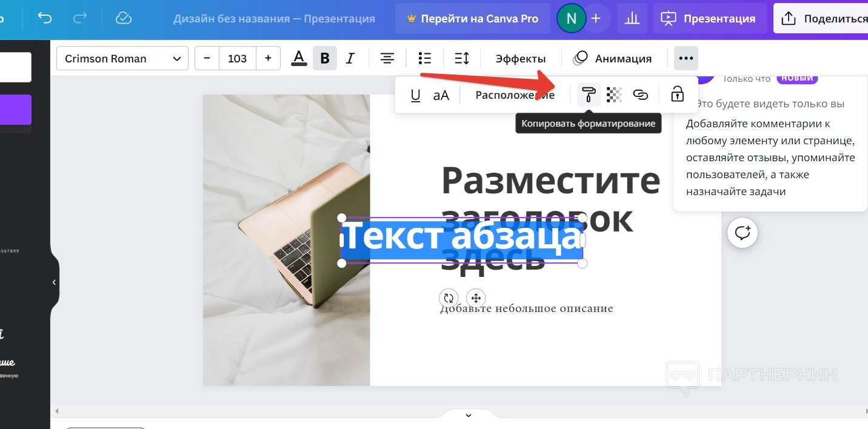Click the undo arrow icon
Screen dimensions: 868x429
click(x=45, y=18)
